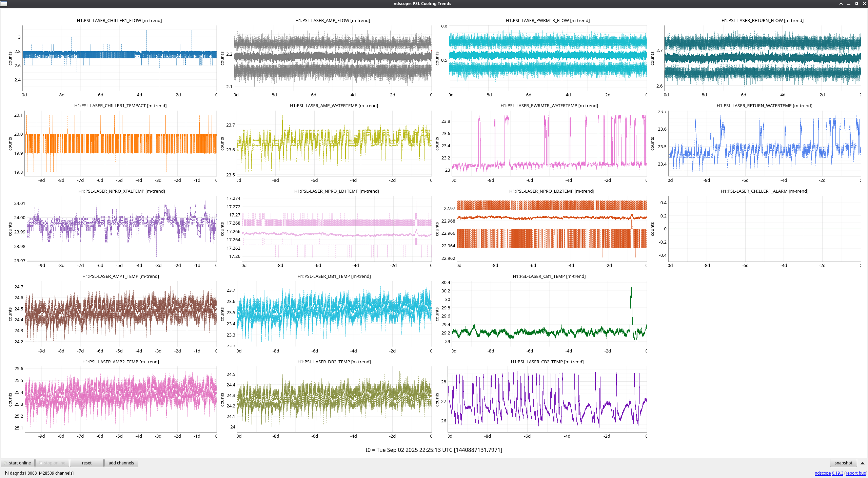Click the h1daqnds1:8088 server status text

click(x=21, y=473)
